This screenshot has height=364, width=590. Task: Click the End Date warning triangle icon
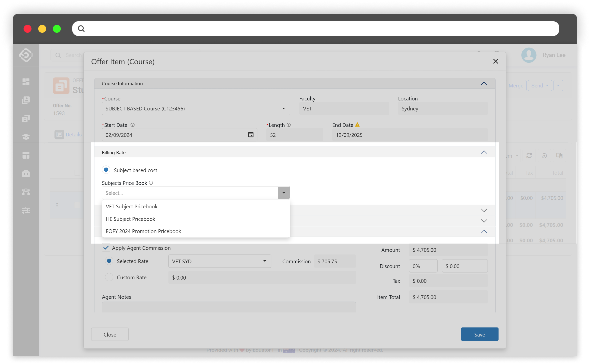(357, 125)
